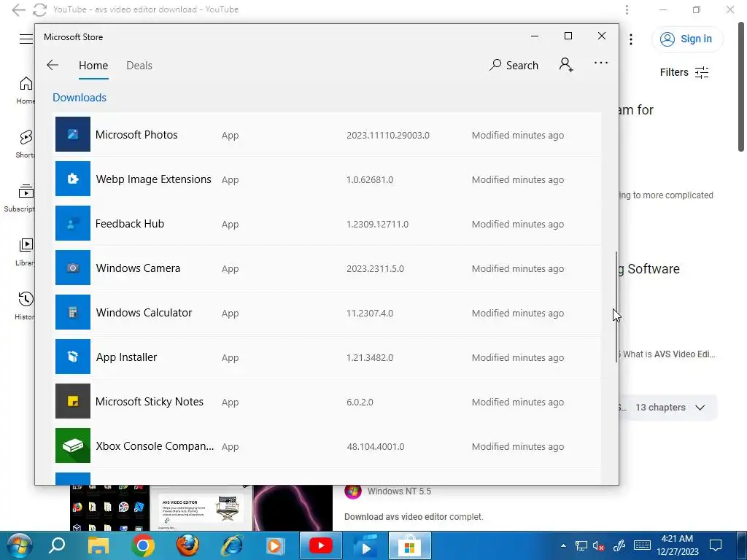Open the Movies & TV taskbar icon
This screenshot has height=560, width=747.
[365, 545]
